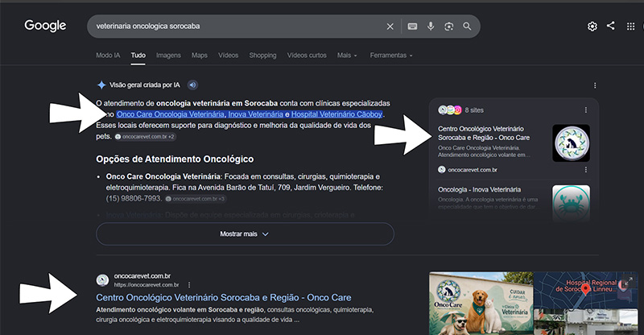Screen dimensions: 644x335
Task: Click the AI overview sparkle icon
Action: tap(101, 85)
